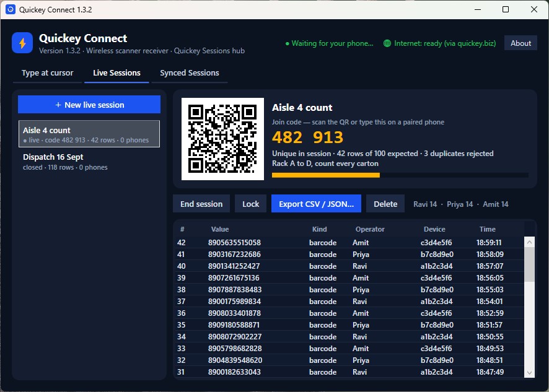Click the time cell 18:55:03

(x=490, y=290)
